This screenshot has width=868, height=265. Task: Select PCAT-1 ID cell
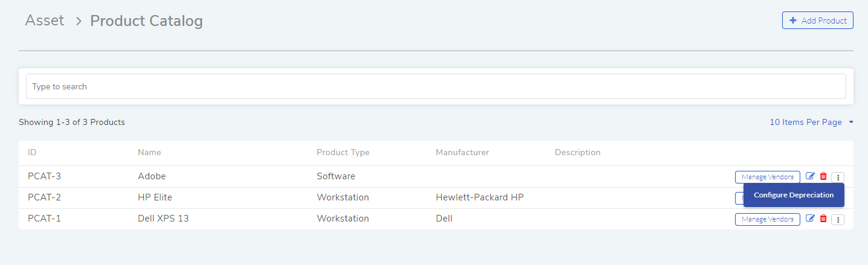pyautogui.click(x=44, y=219)
